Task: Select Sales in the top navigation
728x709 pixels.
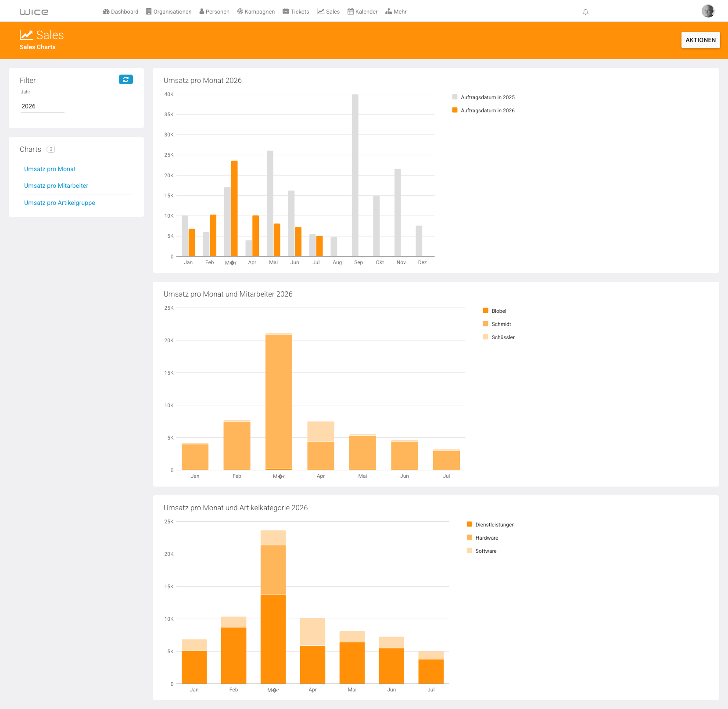Action: 328,12
